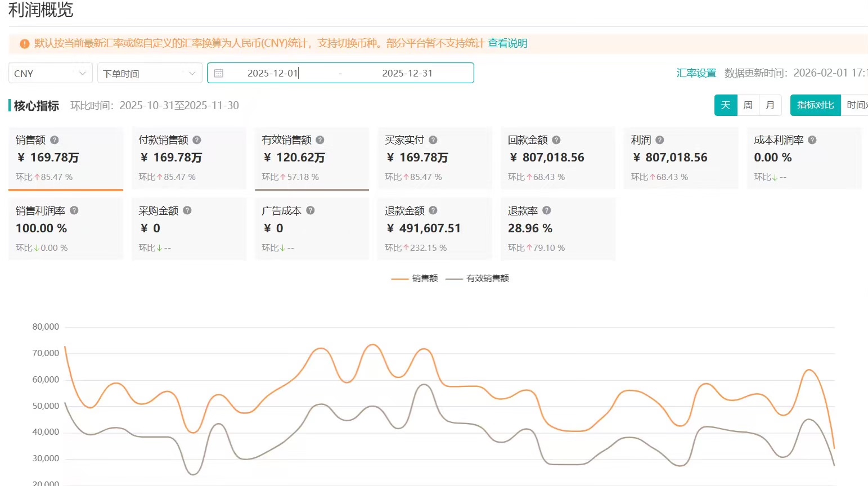Click the 80,000 y-axis label
The width and height of the screenshot is (868, 486).
(46, 327)
